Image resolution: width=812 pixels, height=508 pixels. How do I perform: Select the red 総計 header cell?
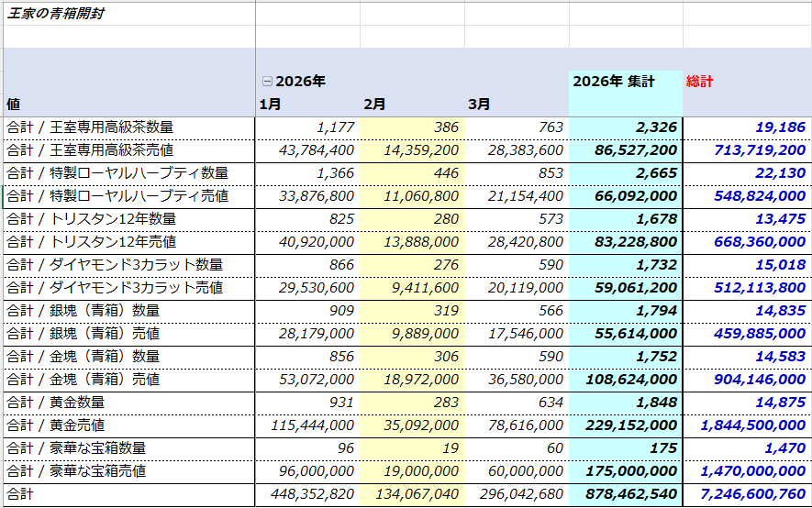point(700,82)
